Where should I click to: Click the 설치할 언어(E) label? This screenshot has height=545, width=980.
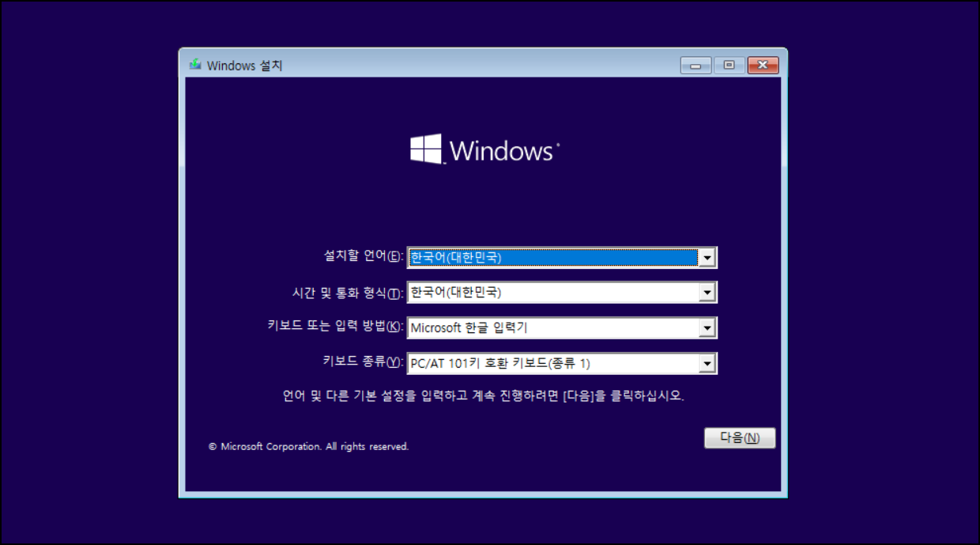point(364,256)
